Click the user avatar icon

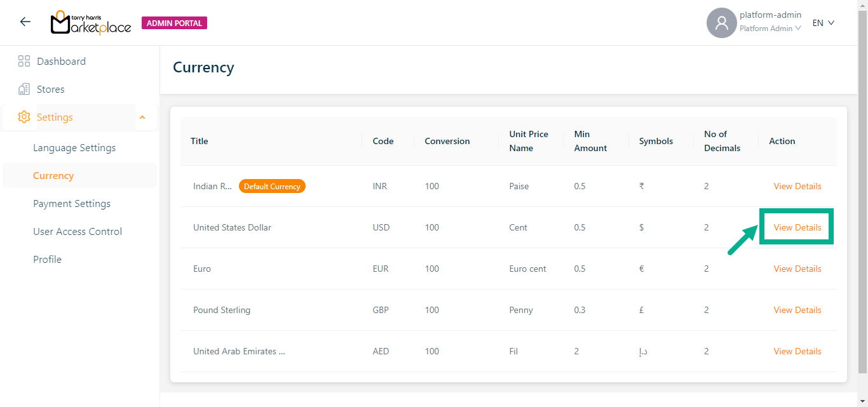[721, 23]
